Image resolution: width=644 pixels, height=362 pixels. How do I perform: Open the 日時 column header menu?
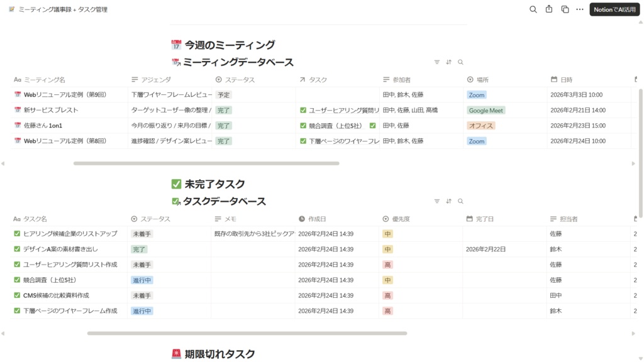[x=563, y=79]
